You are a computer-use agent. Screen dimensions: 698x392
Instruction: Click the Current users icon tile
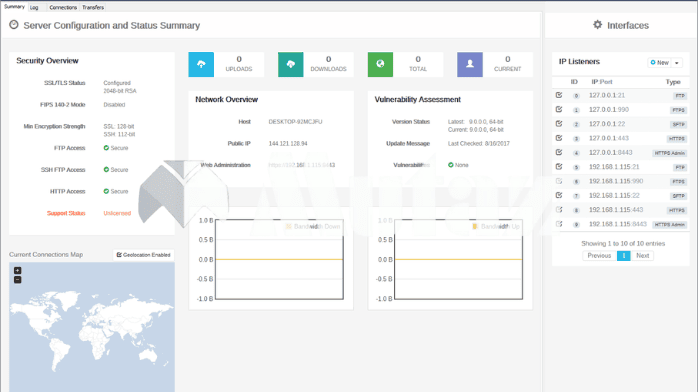(470, 65)
